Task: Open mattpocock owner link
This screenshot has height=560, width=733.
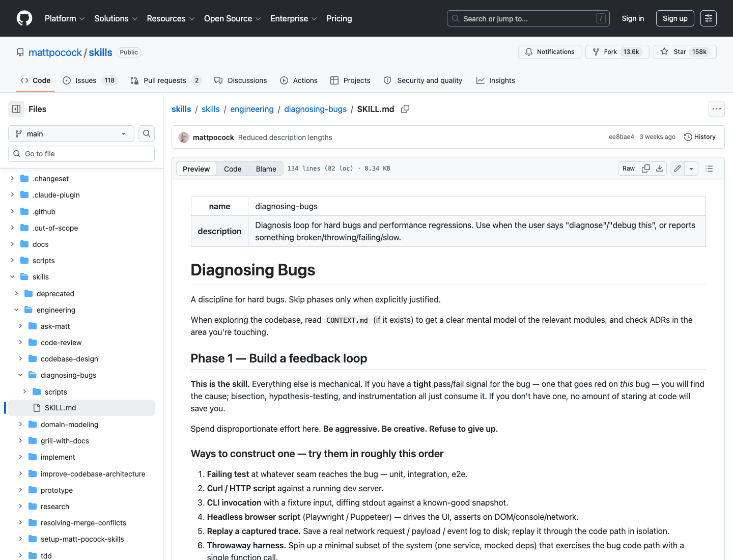Action: [x=55, y=52]
